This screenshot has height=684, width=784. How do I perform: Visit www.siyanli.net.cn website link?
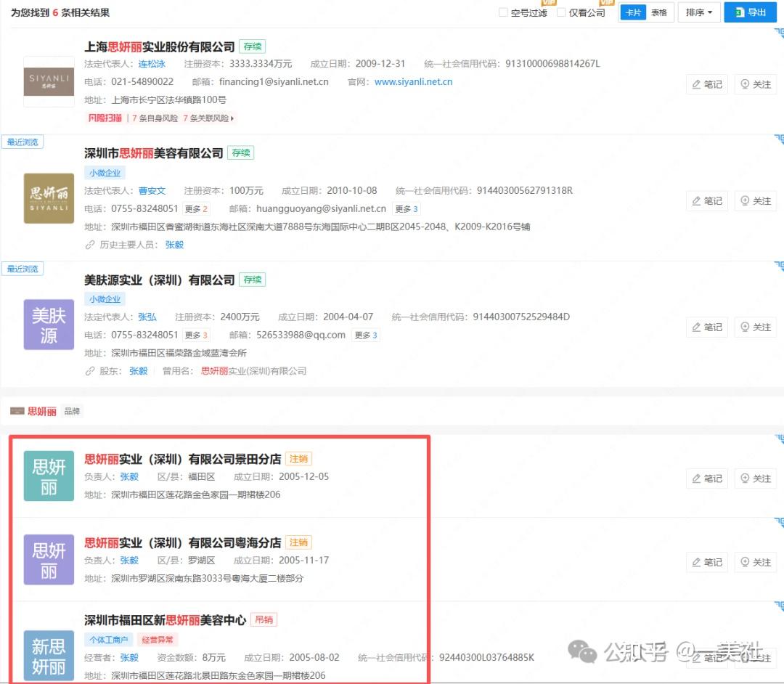414,82
